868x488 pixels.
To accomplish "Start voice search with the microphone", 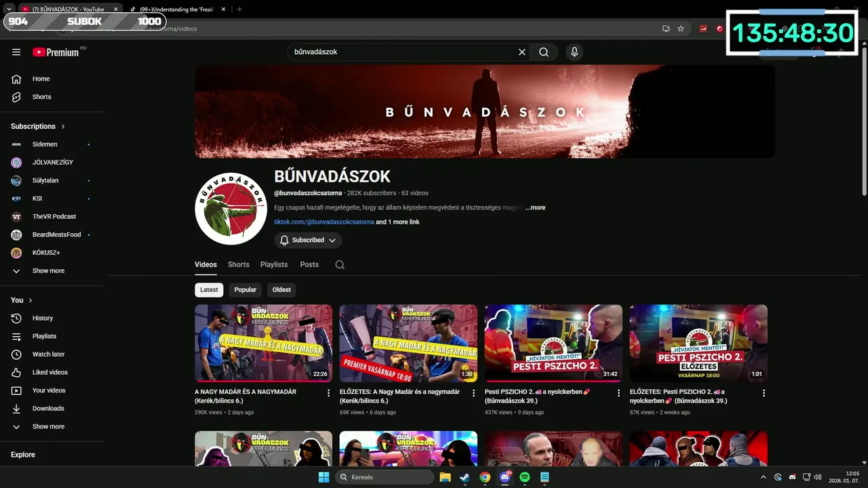I will pyautogui.click(x=574, y=52).
